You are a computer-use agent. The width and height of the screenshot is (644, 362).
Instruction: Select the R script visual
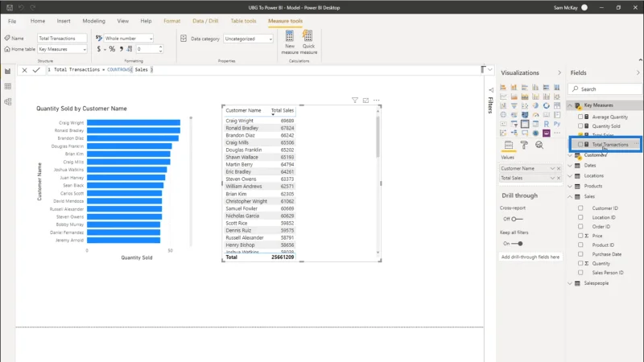(x=547, y=124)
